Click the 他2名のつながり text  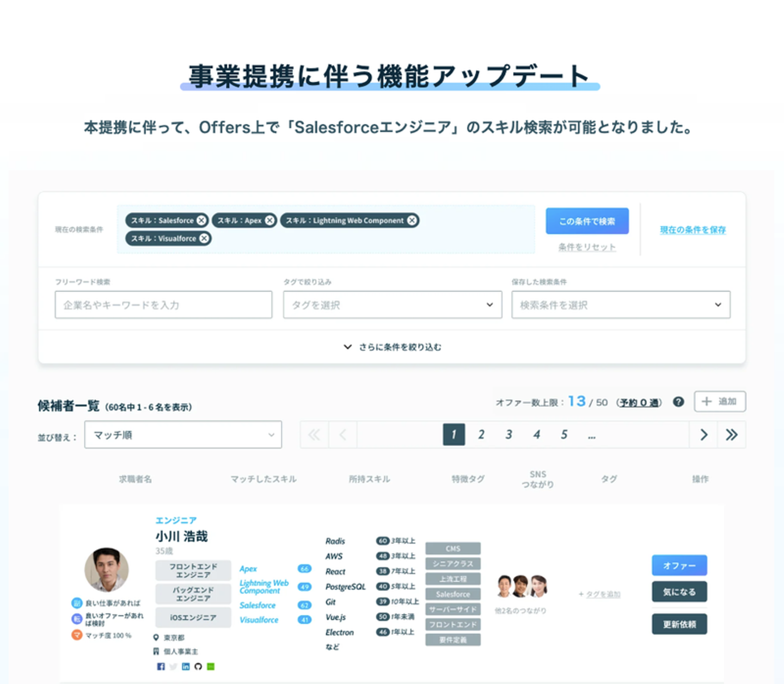click(x=520, y=610)
